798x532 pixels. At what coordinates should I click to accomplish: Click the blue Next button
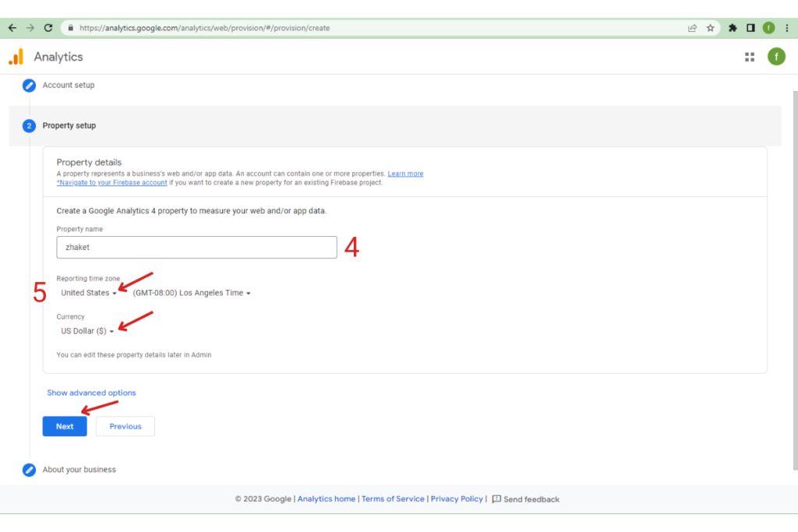click(x=65, y=426)
